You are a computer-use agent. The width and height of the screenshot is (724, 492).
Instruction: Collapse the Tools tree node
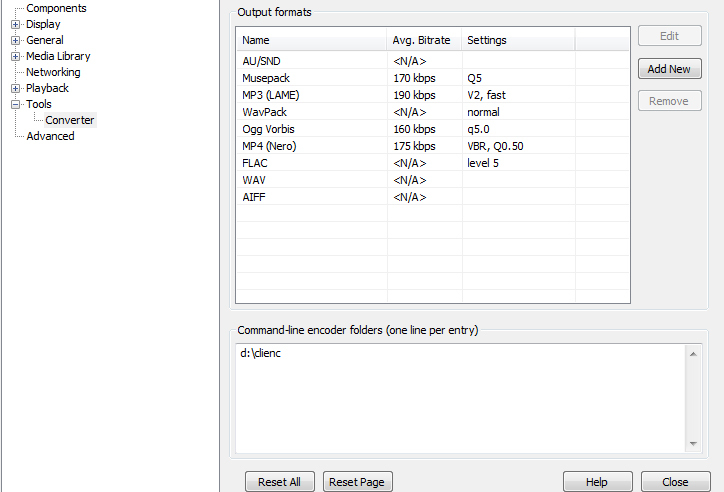[15, 105]
